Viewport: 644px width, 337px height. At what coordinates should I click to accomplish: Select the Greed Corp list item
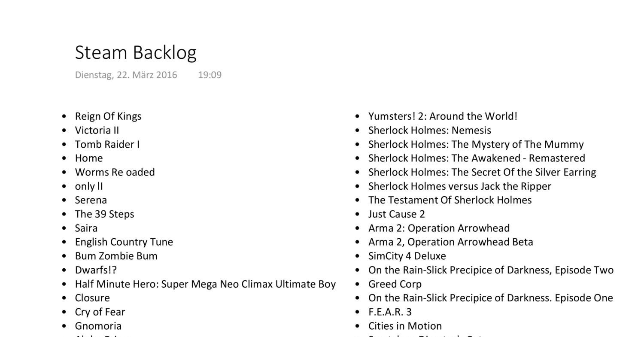[x=395, y=284]
